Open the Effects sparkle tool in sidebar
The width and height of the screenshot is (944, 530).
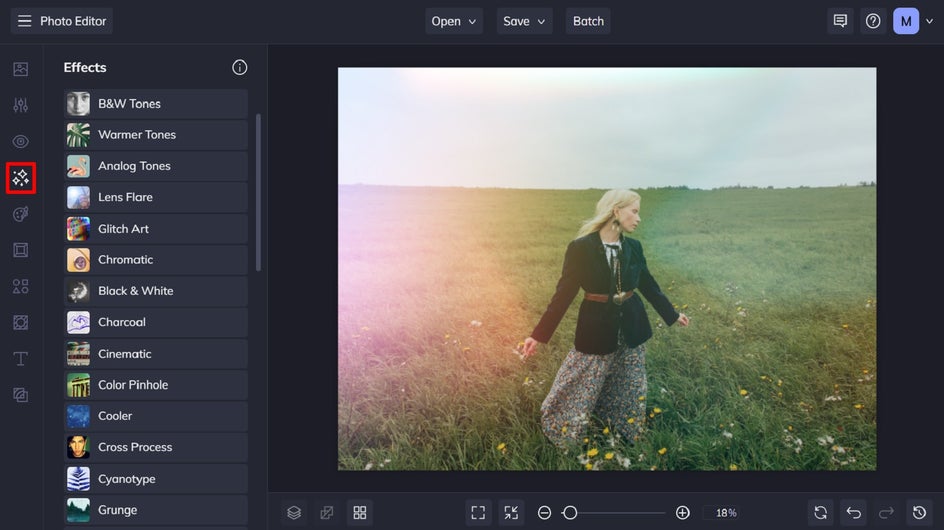[x=21, y=178]
